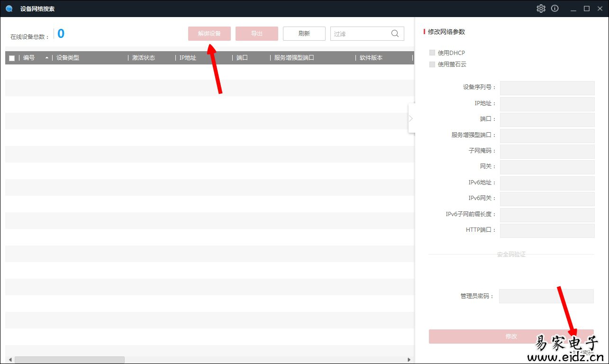This screenshot has height=364, width=609.
Task: Click the IPv6网关 input field
Action: 547,199
